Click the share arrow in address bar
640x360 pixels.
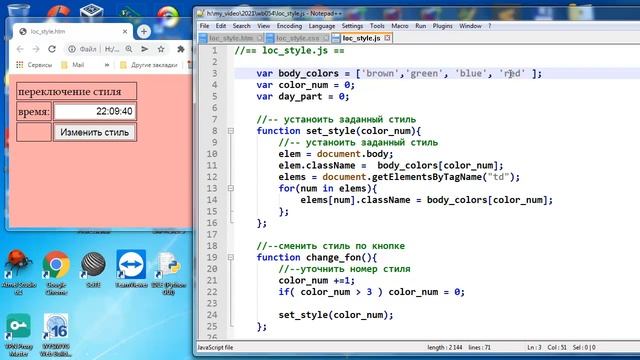144,49
